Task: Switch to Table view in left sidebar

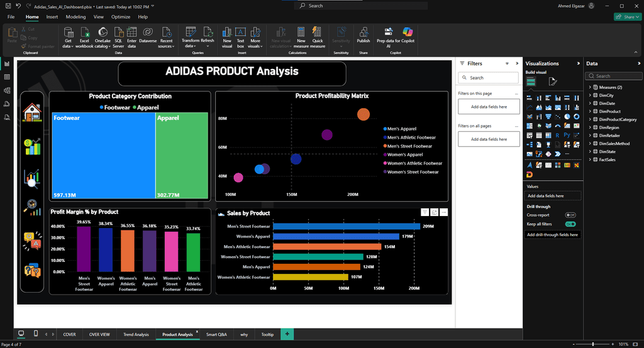Action: click(7, 77)
